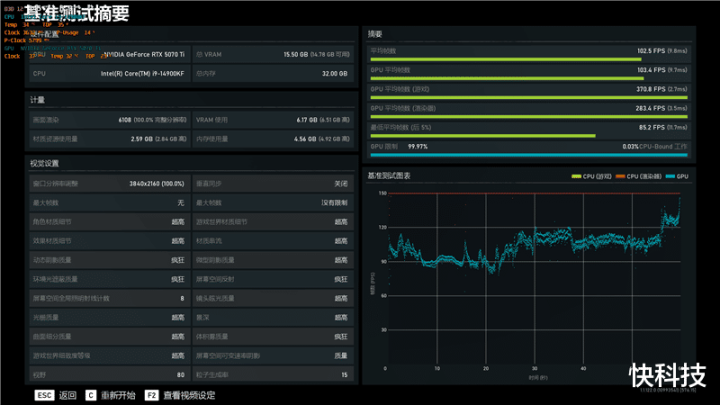Click the 视觉设置 section header
The height and width of the screenshot is (405, 720).
[x=45, y=163]
